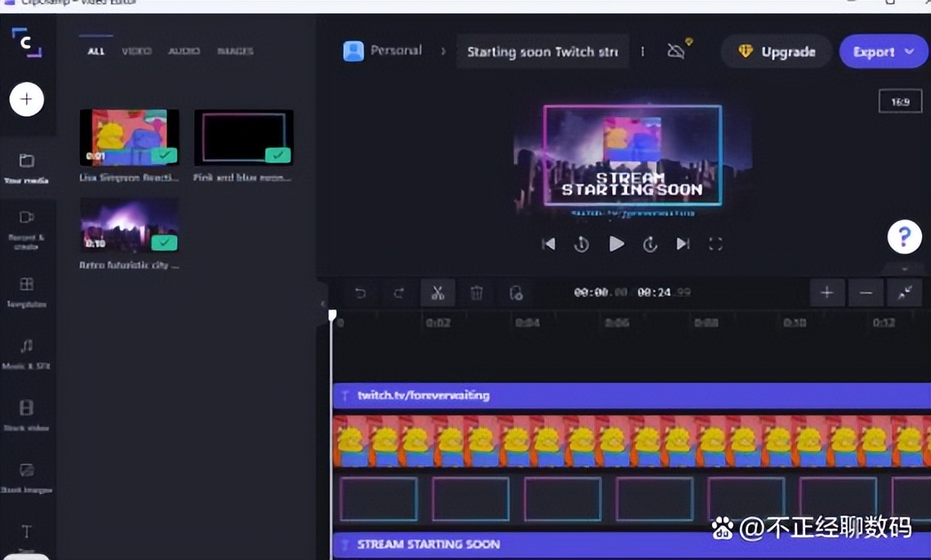Open the Record & create sidebar section

coord(27,229)
